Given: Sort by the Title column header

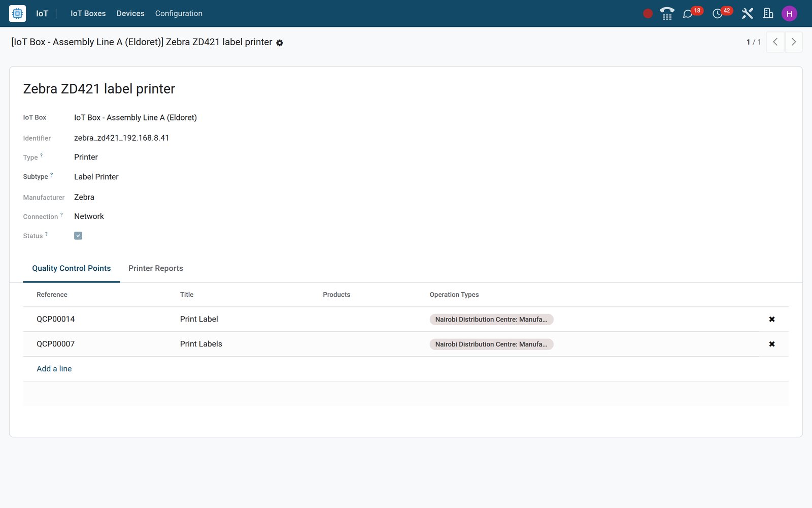Looking at the screenshot, I should pyautogui.click(x=187, y=295).
